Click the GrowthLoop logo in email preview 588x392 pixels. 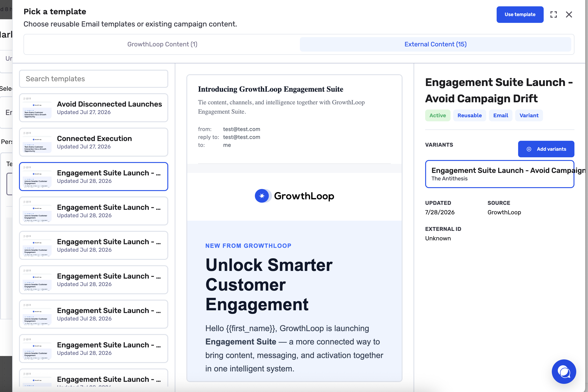point(294,196)
